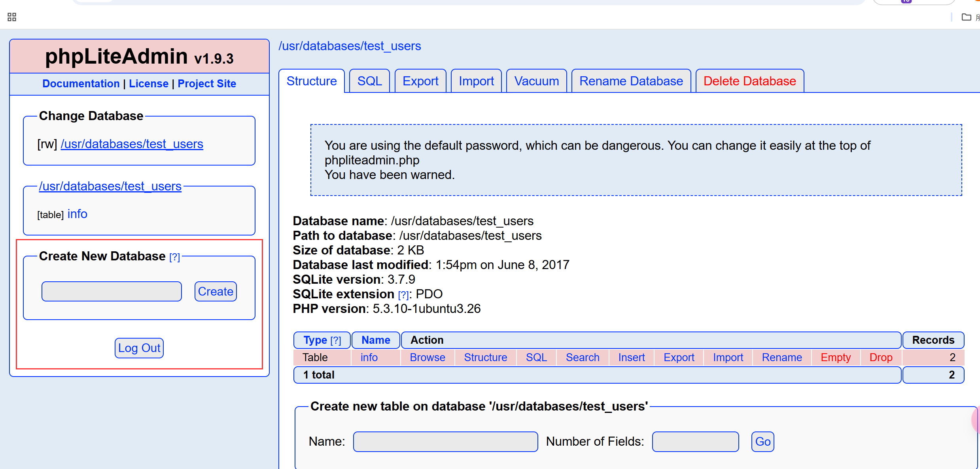The width and height of the screenshot is (980, 469).
Task: Open the Rename Database tab
Action: click(x=631, y=81)
